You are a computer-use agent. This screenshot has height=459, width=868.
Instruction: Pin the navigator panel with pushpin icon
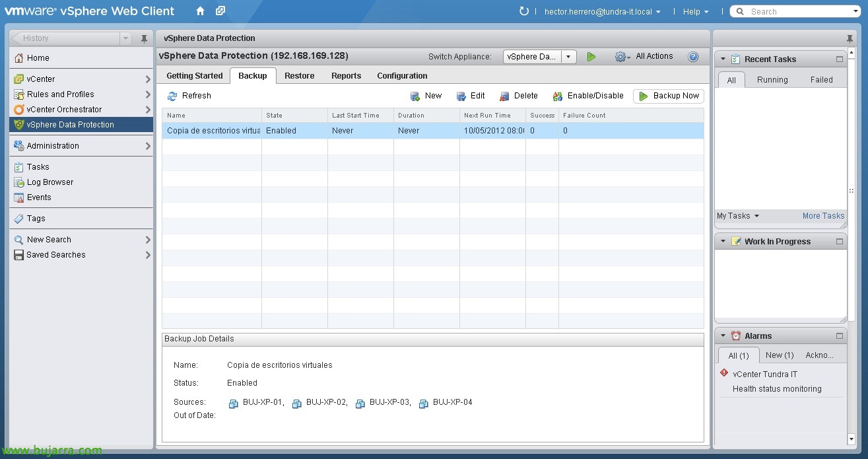click(144, 38)
